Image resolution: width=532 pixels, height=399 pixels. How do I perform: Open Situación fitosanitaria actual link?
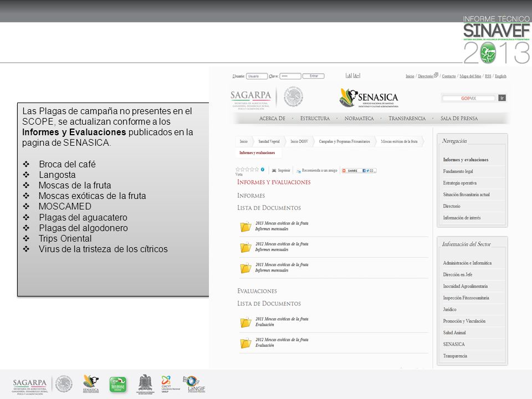[466, 195]
